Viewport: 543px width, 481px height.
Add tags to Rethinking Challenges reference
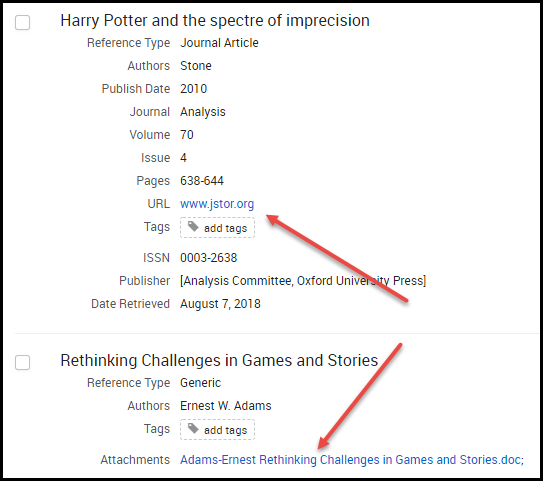(217, 430)
